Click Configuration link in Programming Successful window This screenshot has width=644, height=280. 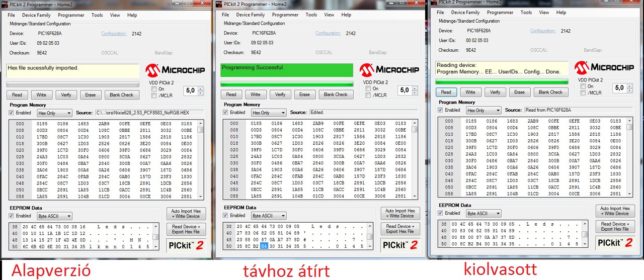[328, 33]
